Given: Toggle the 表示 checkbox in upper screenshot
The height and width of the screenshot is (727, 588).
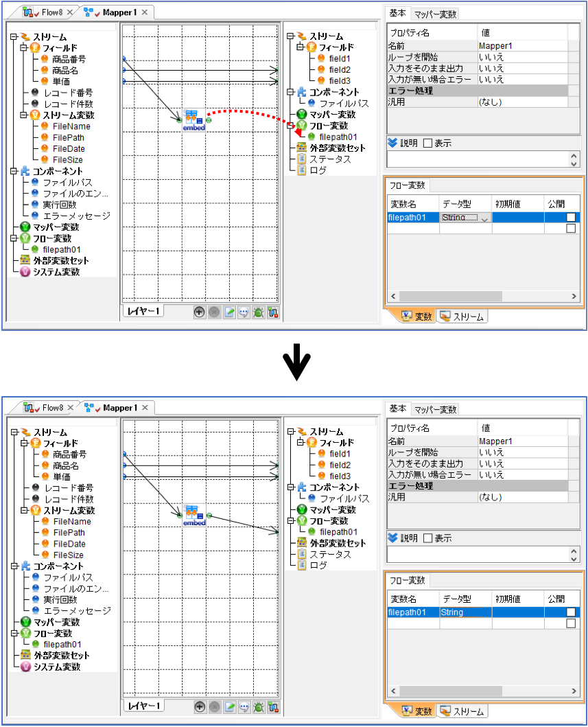Looking at the screenshot, I should coord(427,143).
